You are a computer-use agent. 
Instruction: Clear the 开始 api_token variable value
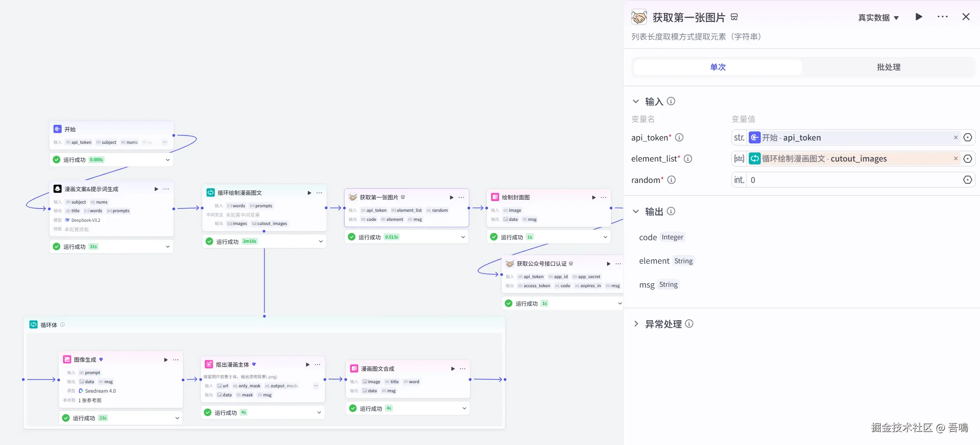click(x=956, y=138)
